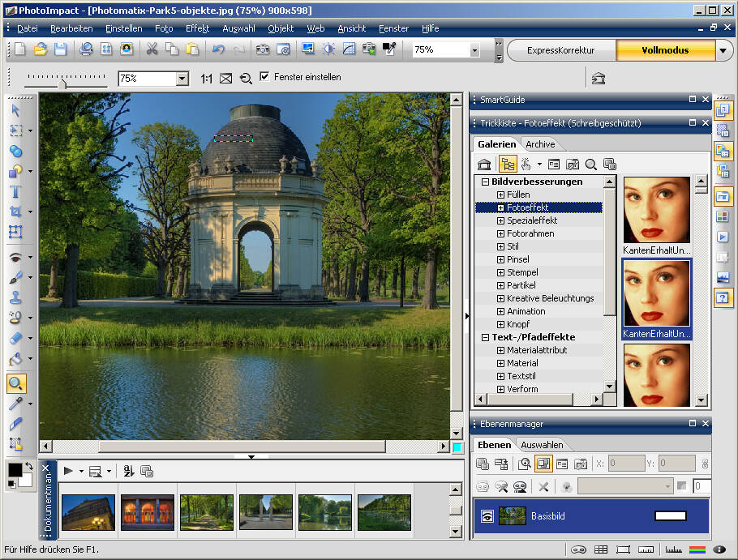Select the first KantenErhaltUn... effect thumbnail
Screen dimensions: 738x560
point(657,210)
